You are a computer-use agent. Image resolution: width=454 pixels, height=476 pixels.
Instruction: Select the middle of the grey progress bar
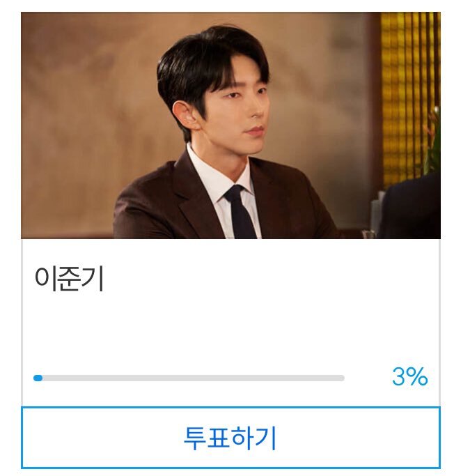point(189,378)
